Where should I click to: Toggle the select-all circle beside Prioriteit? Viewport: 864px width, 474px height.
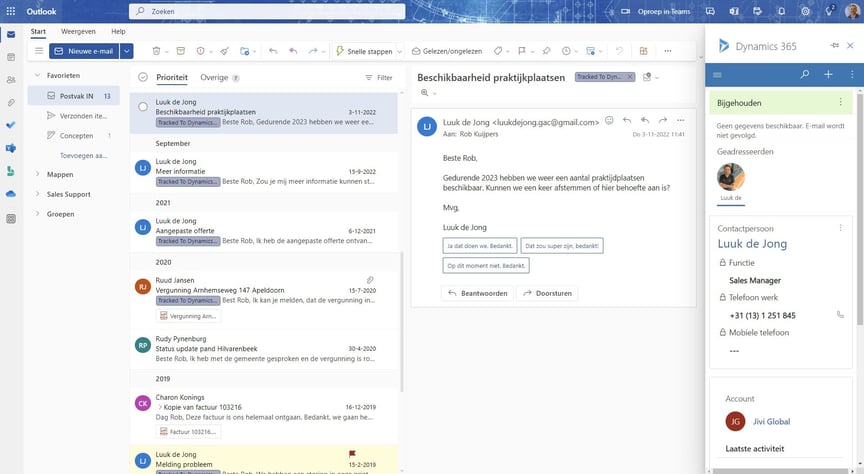point(143,77)
